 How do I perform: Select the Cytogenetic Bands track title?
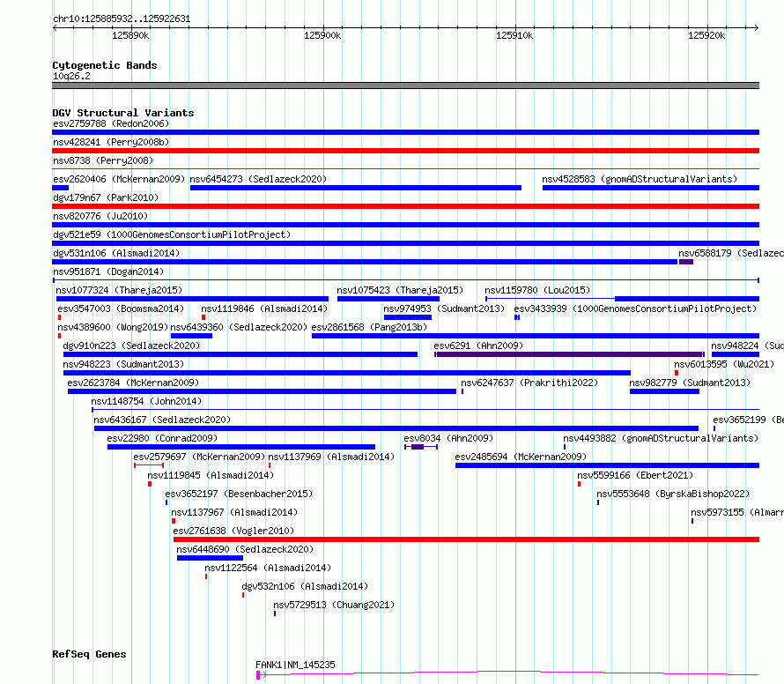(x=105, y=65)
